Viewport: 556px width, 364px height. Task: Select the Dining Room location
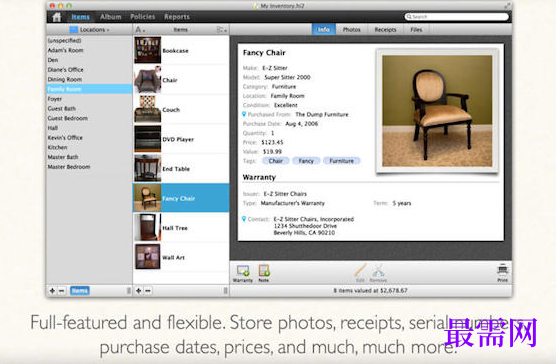pyautogui.click(x=89, y=79)
